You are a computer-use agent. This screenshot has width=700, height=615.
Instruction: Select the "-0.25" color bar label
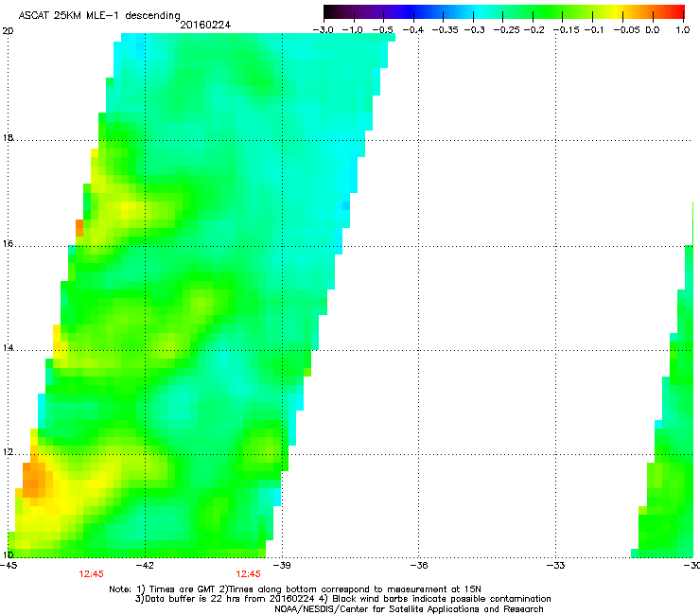[x=506, y=30]
